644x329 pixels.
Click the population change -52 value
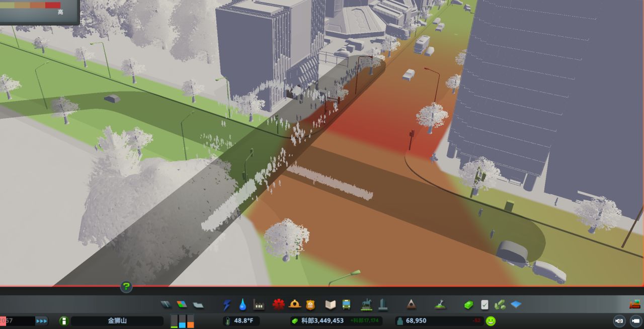pyautogui.click(x=476, y=320)
